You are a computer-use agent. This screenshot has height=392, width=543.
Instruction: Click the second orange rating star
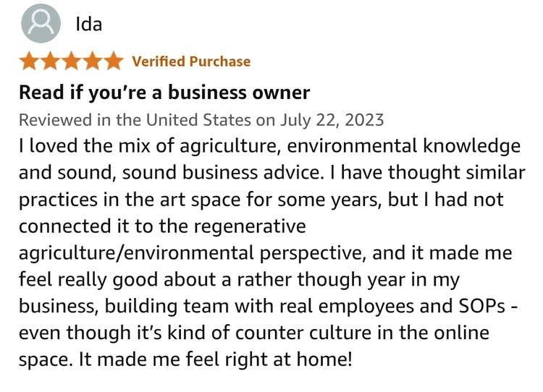pyautogui.click(x=50, y=61)
